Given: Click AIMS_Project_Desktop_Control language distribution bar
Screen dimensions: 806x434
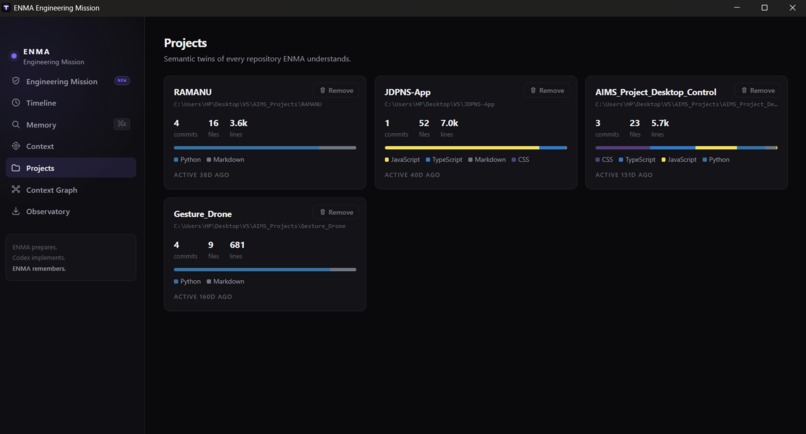Looking at the screenshot, I should click(x=686, y=148).
